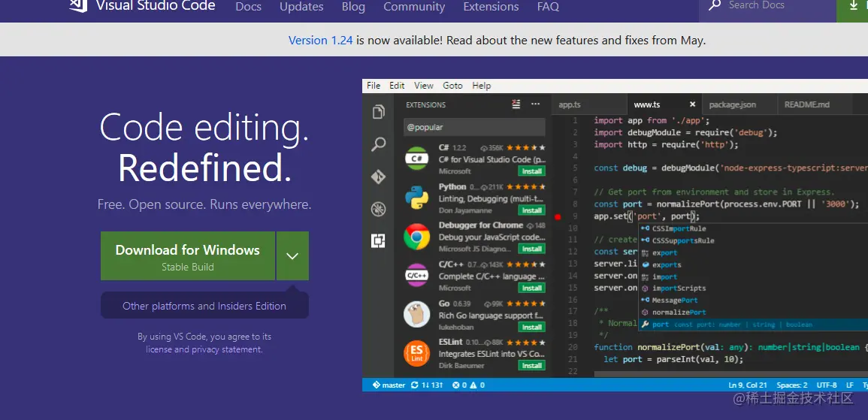Viewport: 868px width, 420px height.
Task: Open the Version 1.24 link
Action: tap(320, 41)
